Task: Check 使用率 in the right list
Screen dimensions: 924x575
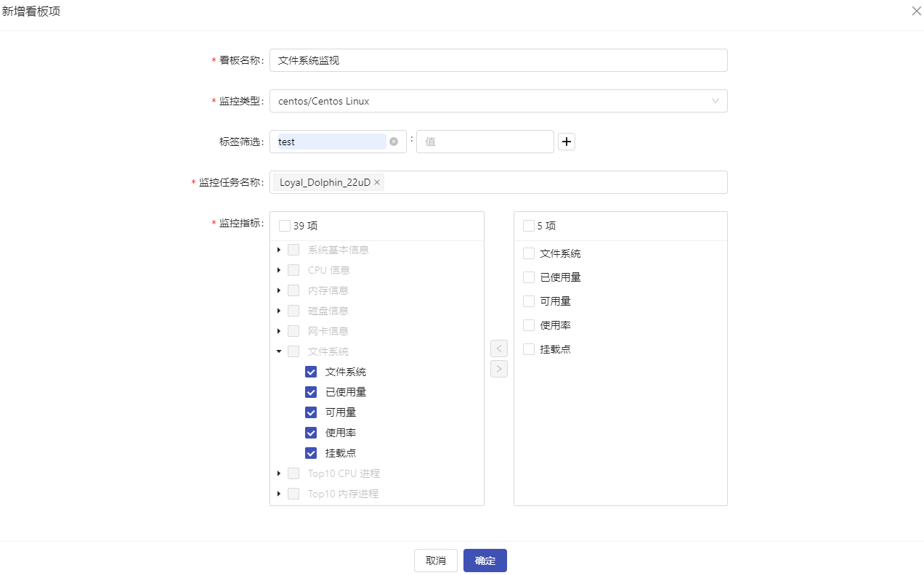Action: tap(529, 325)
